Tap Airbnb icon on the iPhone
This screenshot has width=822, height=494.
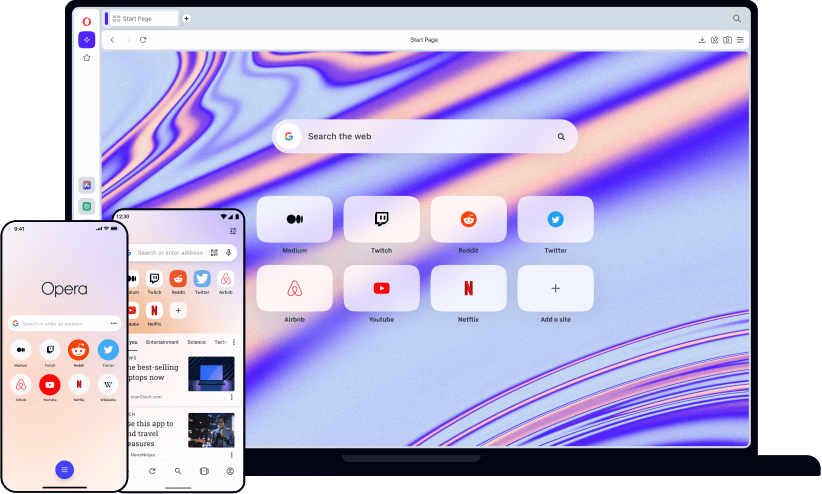(x=21, y=385)
